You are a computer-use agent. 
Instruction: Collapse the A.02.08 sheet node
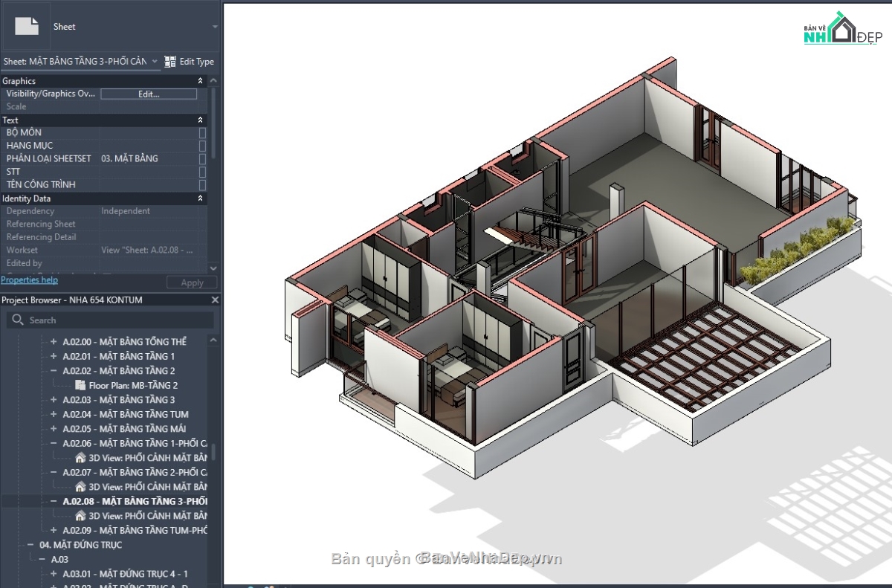point(54,501)
